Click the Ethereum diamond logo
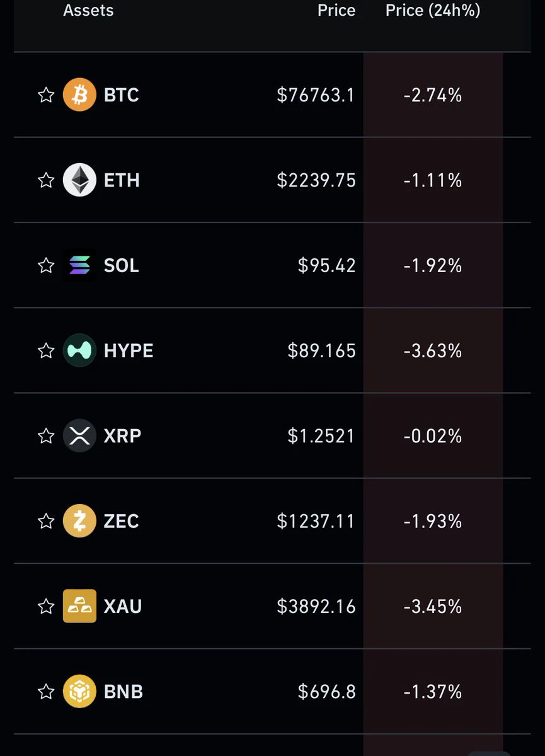This screenshot has height=756, width=545. (79, 180)
